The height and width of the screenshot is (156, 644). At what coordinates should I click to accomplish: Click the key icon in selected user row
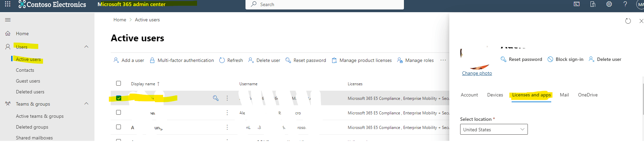(216, 98)
